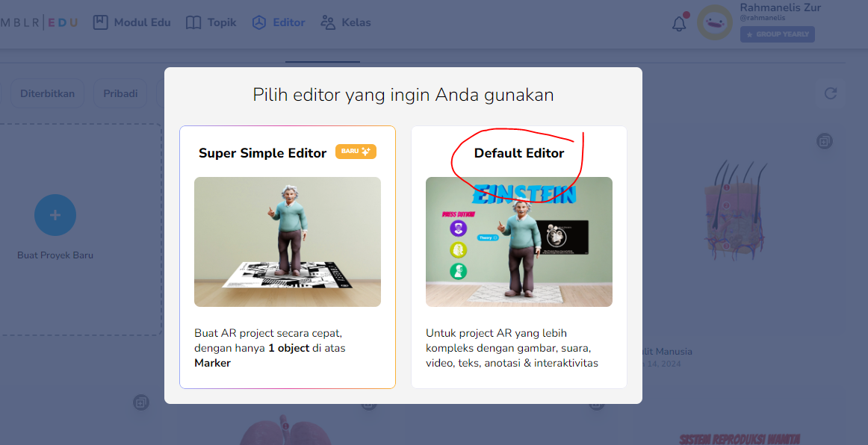This screenshot has width=868, height=445.
Task: Open the Modul Edu menu item
Action: point(131,22)
